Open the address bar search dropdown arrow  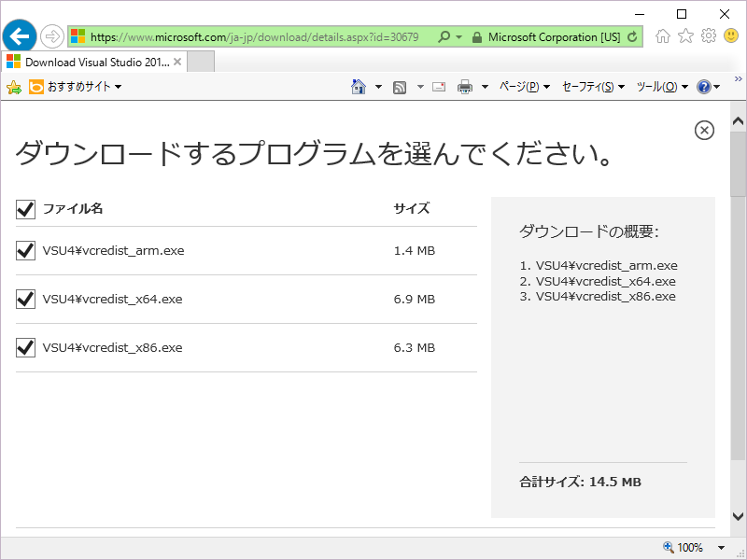point(459,37)
